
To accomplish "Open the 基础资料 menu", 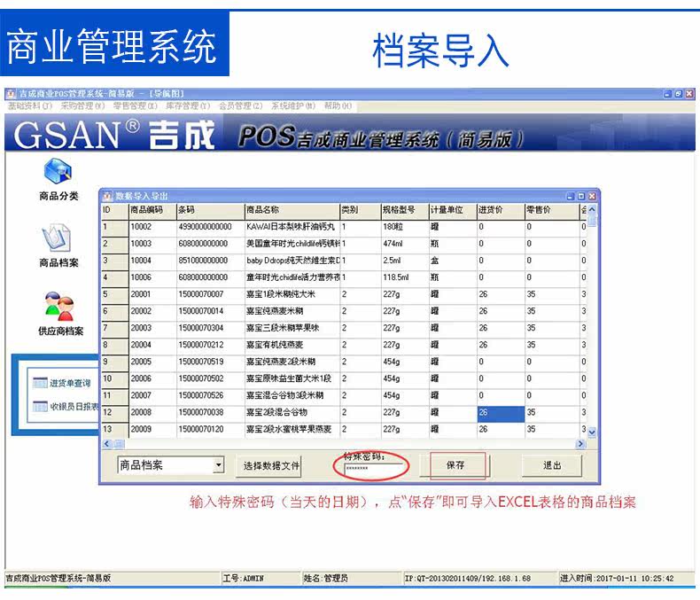I will (30, 105).
